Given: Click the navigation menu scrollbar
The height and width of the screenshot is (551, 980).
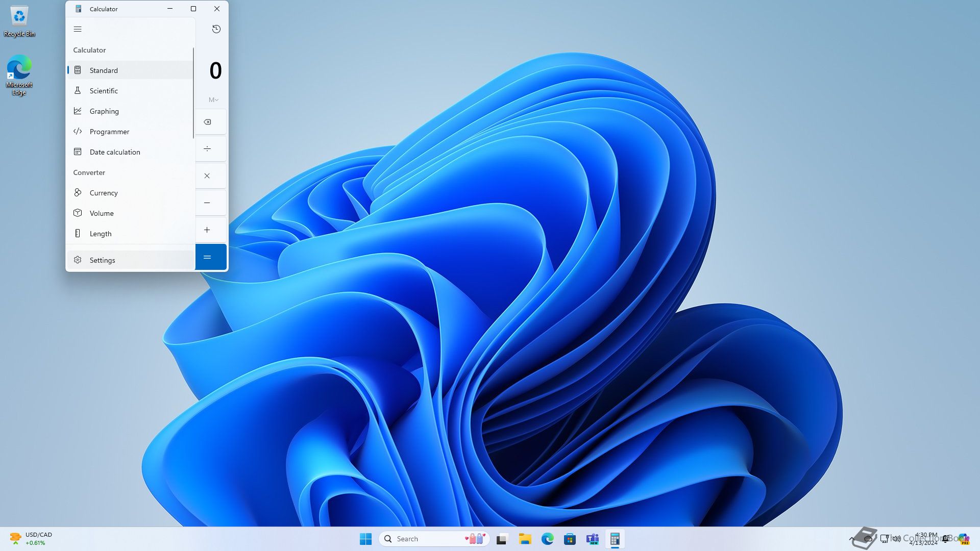Looking at the screenshot, I should [x=193, y=93].
